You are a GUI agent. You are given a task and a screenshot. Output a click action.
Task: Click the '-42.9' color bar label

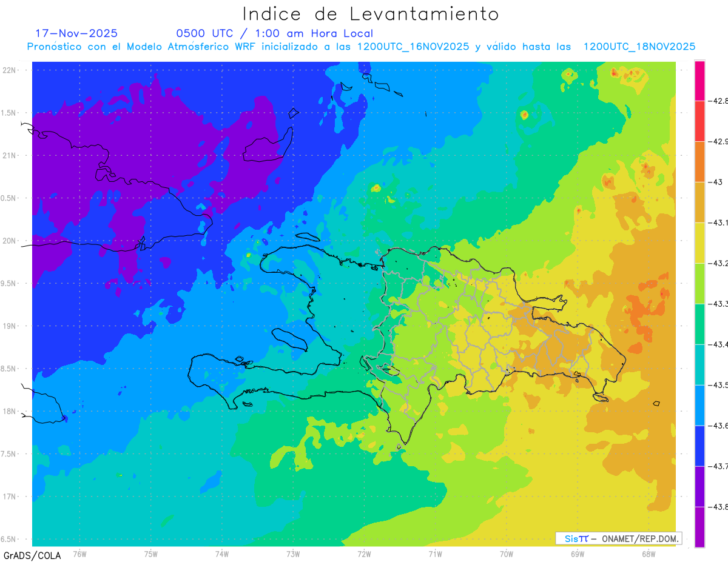718,141
